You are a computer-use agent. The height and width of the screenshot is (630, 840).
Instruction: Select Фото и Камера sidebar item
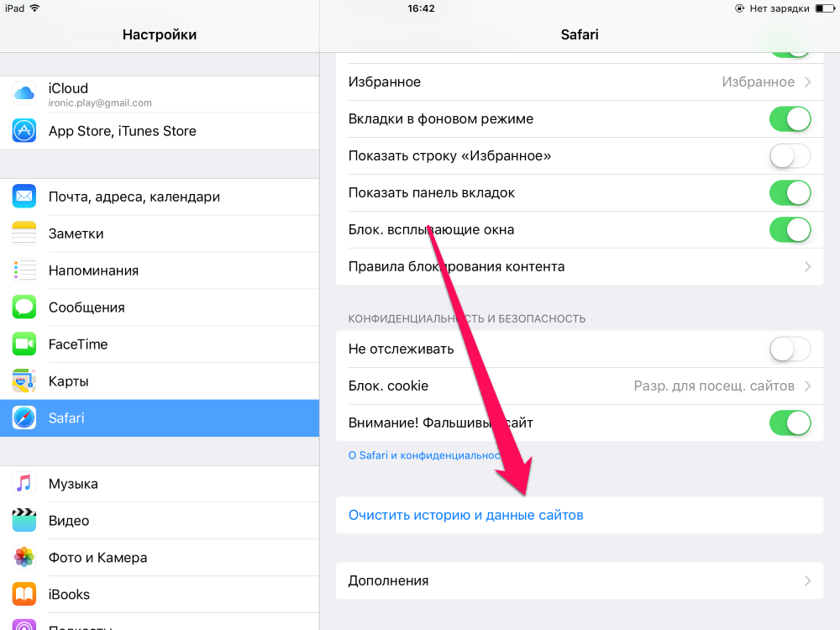click(160, 558)
